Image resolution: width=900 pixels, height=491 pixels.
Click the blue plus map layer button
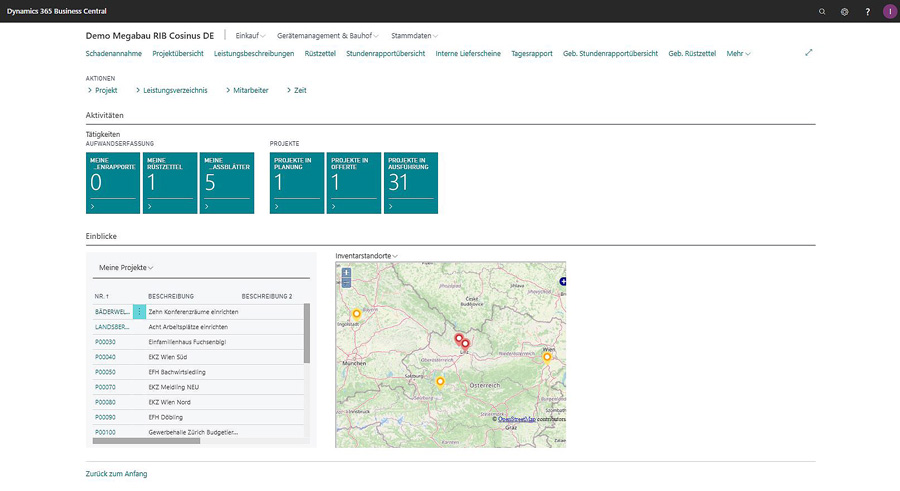coord(562,281)
